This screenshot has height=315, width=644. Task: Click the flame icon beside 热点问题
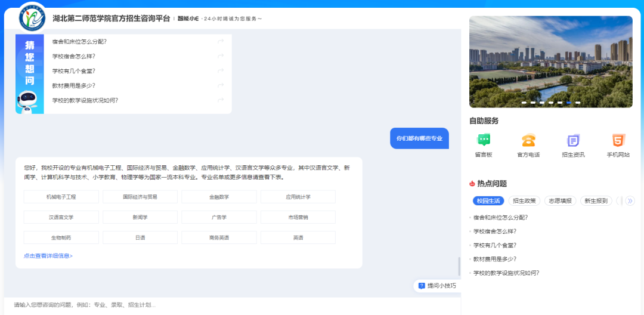(472, 184)
